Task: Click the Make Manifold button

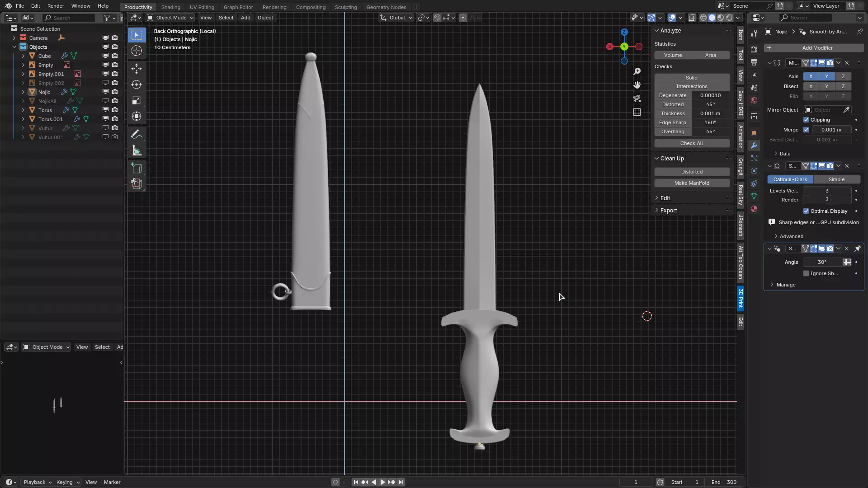Action: [692, 183]
